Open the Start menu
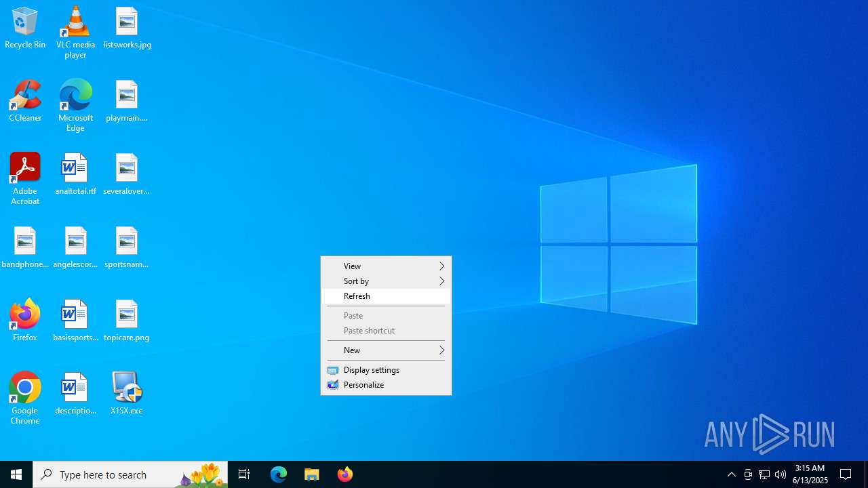This screenshot has height=488, width=868. pyautogui.click(x=16, y=474)
